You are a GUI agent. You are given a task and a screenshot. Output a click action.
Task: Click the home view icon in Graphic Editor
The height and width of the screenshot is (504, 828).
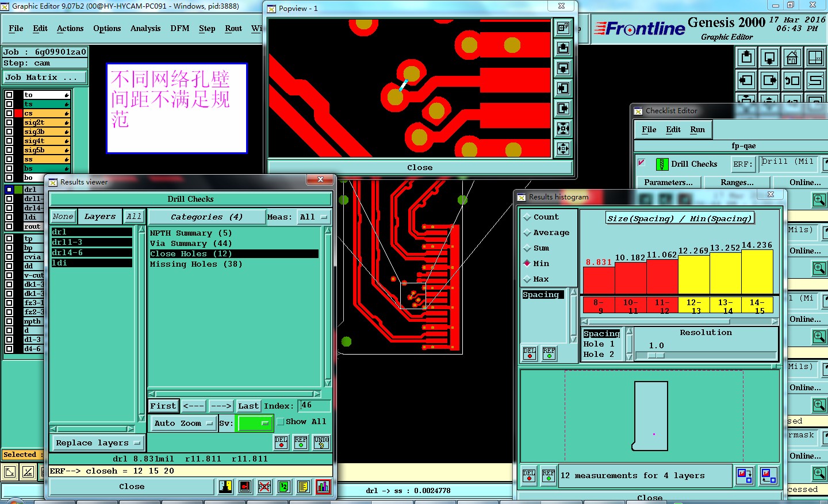click(x=792, y=57)
